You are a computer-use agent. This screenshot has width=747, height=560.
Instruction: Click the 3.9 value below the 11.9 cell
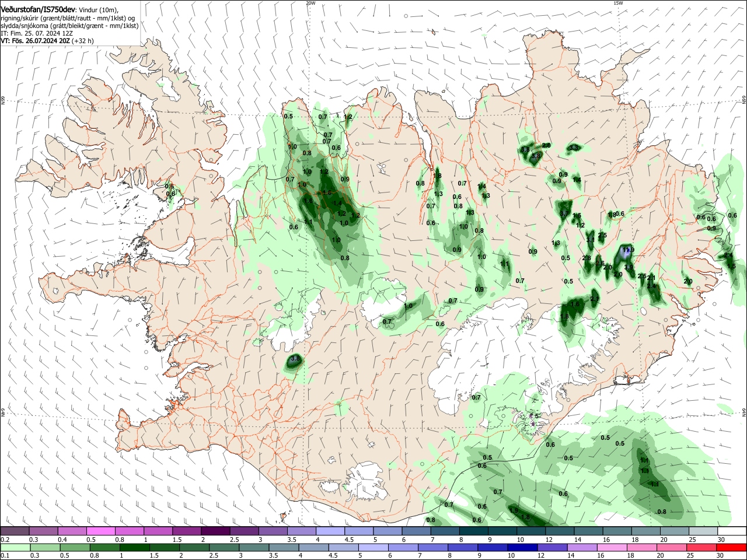tap(629, 267)
